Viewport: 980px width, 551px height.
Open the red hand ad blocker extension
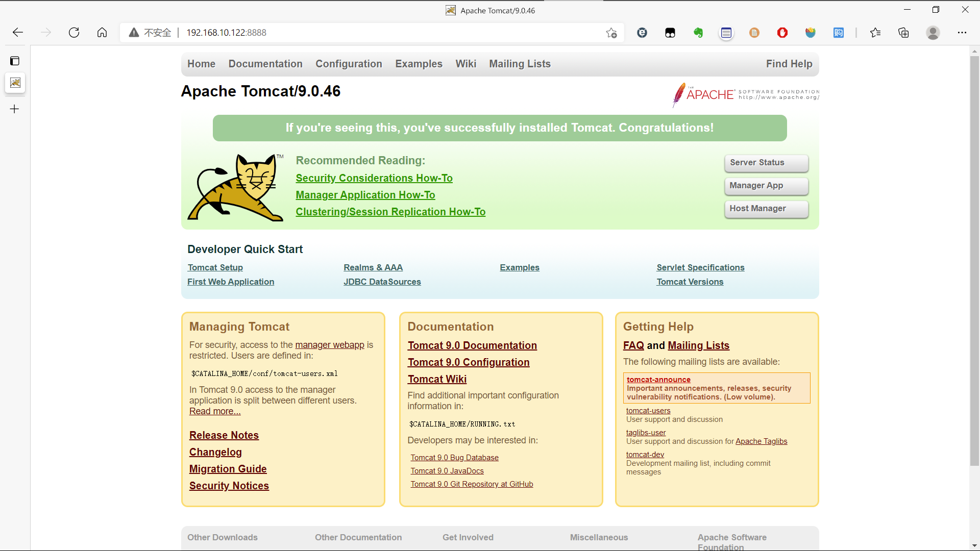tap(782, 33)
